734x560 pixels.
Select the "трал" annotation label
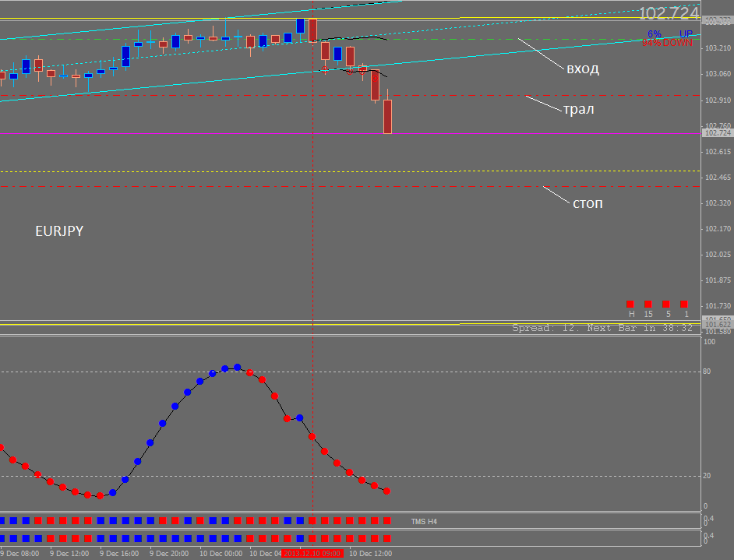(x=579, y=109)
